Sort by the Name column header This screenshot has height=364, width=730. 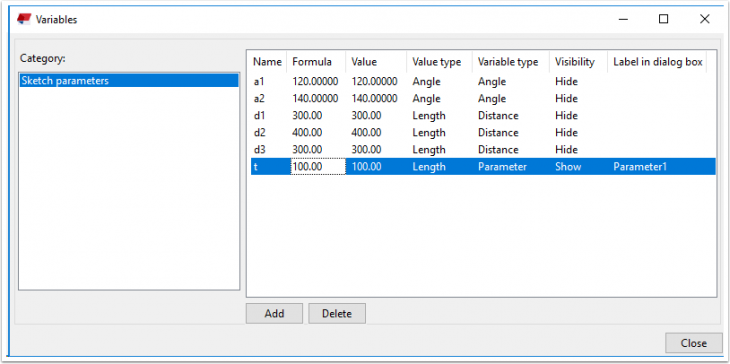[x=267, y=62]
